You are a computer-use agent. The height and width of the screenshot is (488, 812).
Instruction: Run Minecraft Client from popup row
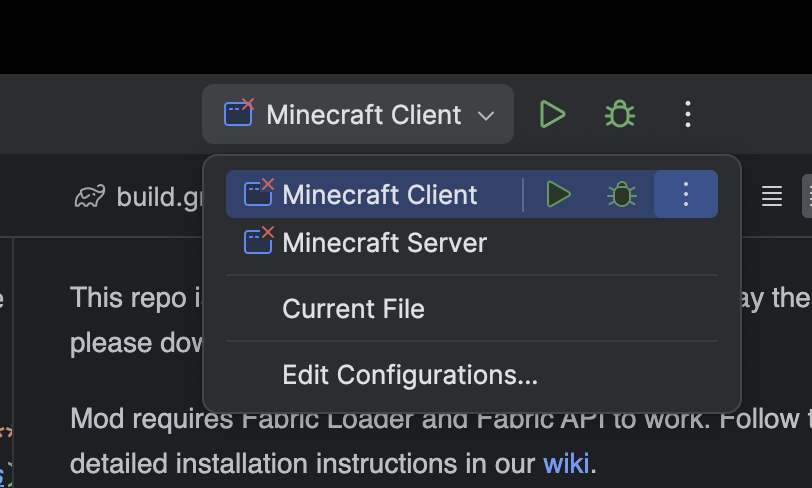(558, 194)
